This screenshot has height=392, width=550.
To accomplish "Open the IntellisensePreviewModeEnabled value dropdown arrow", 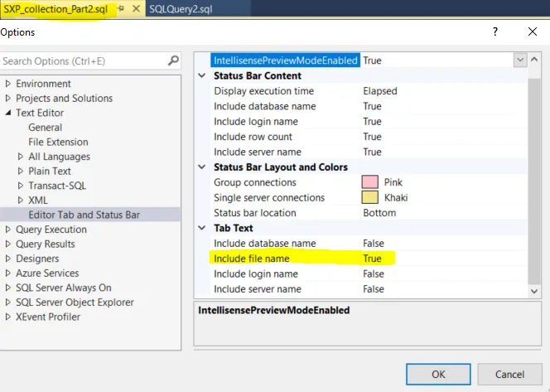I will click(520, 60).
